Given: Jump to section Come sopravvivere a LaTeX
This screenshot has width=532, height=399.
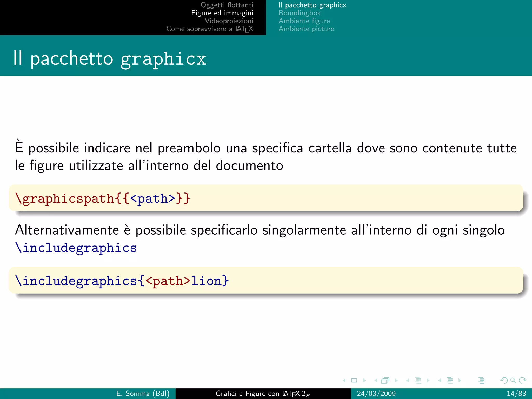Looking at the screenshot, I should coord(210,29).
